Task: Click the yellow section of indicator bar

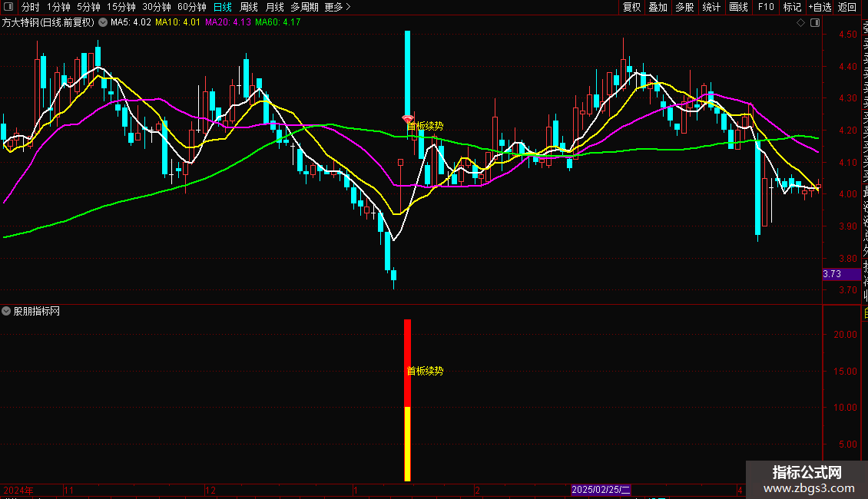Action: tap(407, 444)
